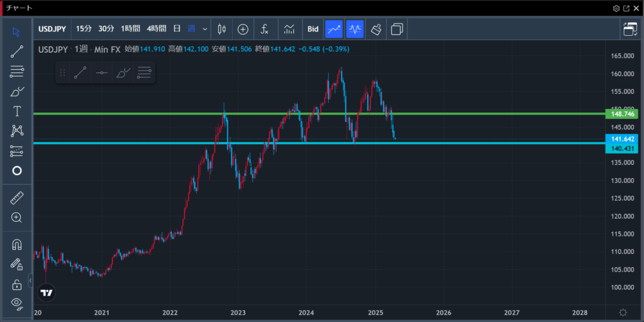Open the USDJPY symbol selector
This screenshot has width=644, height=322.
point(53,29)
